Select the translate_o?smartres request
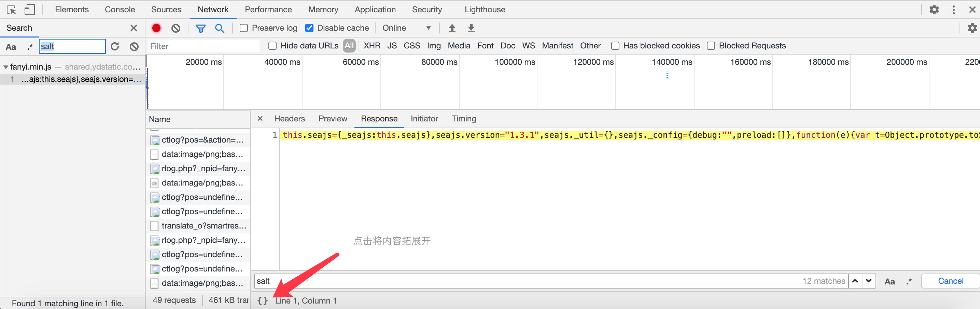The width and height of the screenshot is (980, 309). [x=199, y=226]
